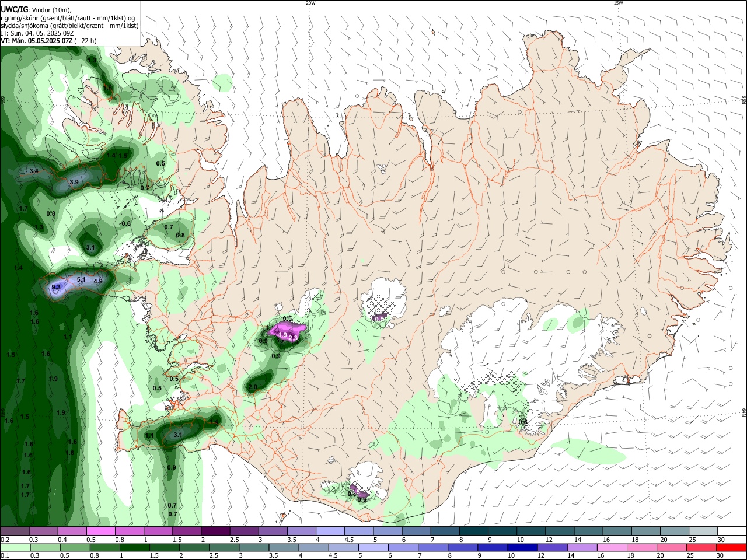Click the "slydda/snjókoma" legend description line

click(x=69, y=26)
